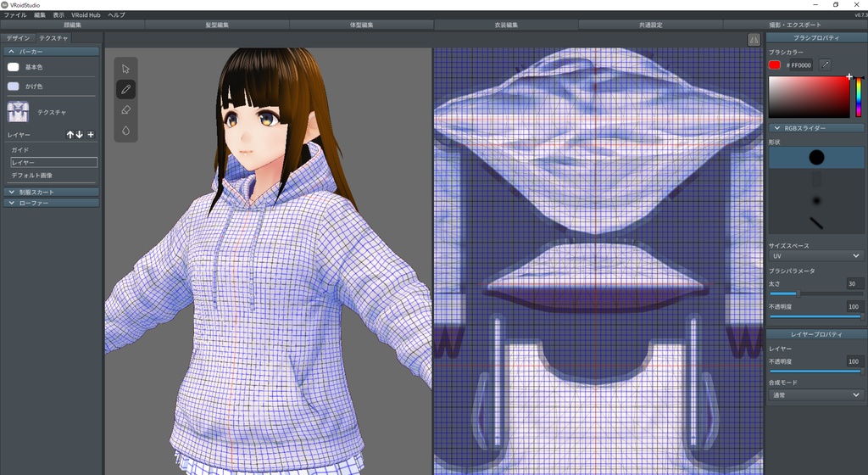Select the レイヤー layer entry
The image size is (868, 475).
[53, 162]
